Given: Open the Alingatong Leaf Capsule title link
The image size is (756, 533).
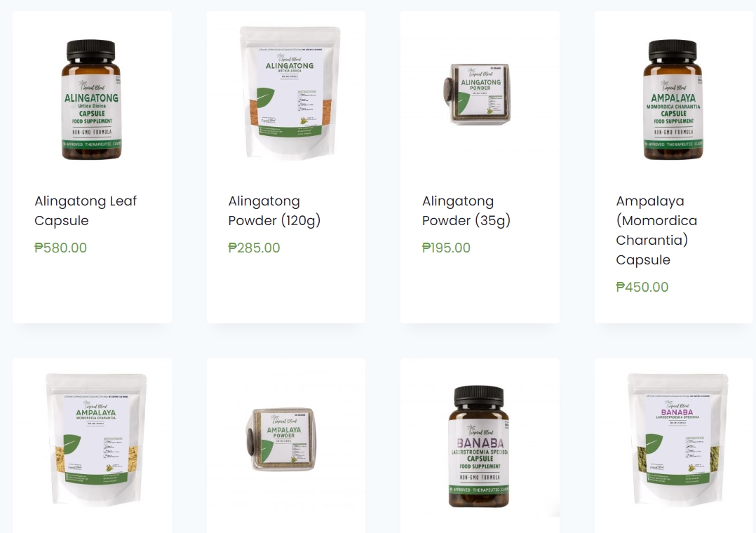Looking at the screenshot, I should point(86,211).
